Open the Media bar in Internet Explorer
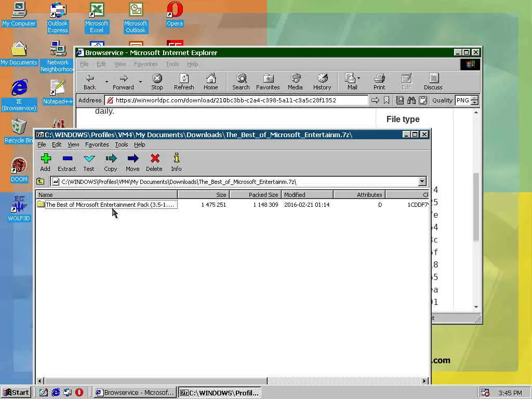Image resolution: width=532 pixels, height=399 pixels. click(295, 82)
